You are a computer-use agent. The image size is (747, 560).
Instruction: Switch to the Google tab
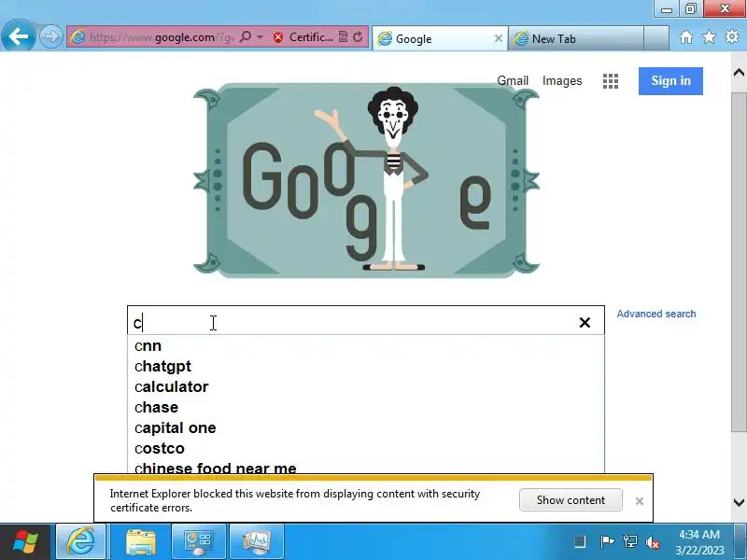pos(438,38)
